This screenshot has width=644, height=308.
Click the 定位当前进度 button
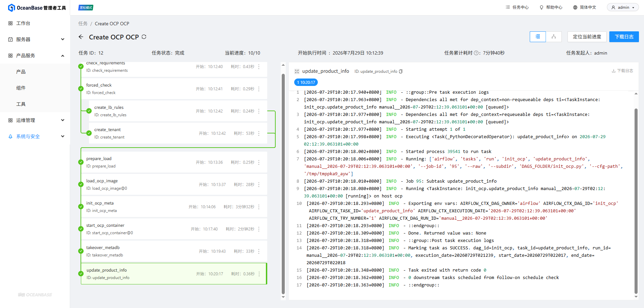(587, 37)
